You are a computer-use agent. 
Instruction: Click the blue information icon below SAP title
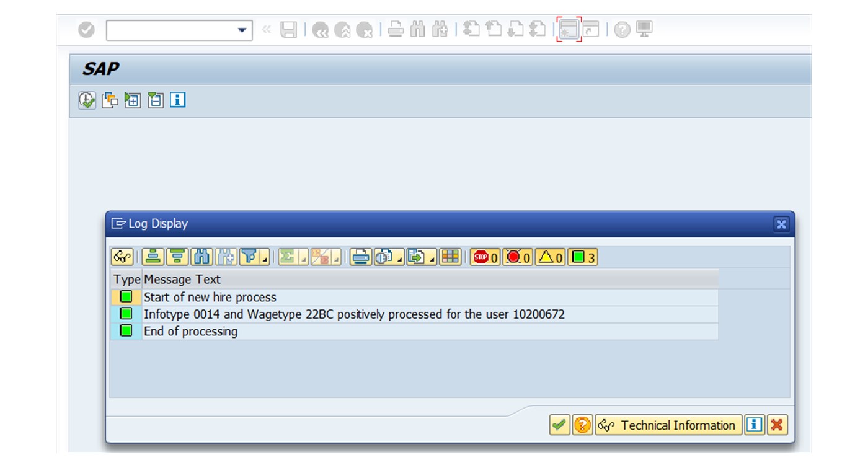click(178, 100)
